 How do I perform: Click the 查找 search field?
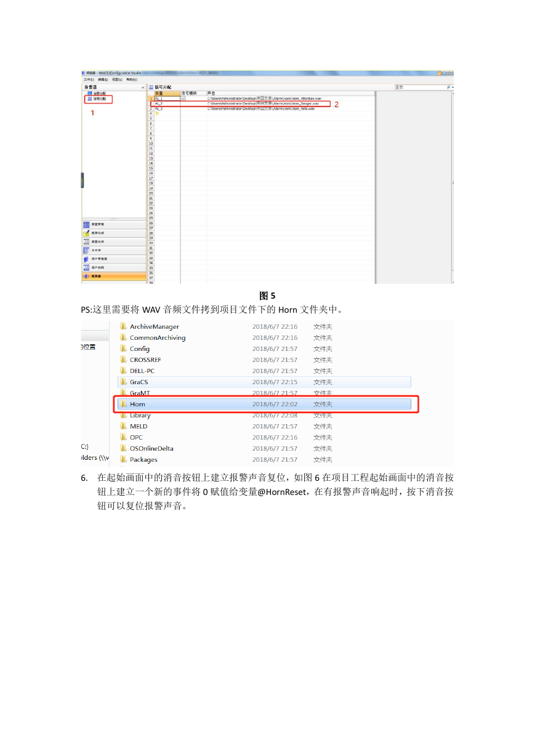pos(420,87)
